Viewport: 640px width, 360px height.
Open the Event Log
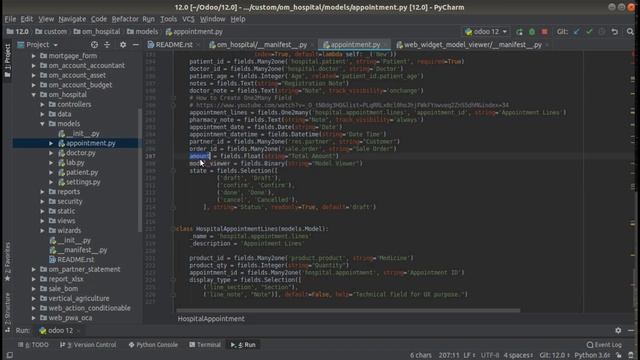604,345
